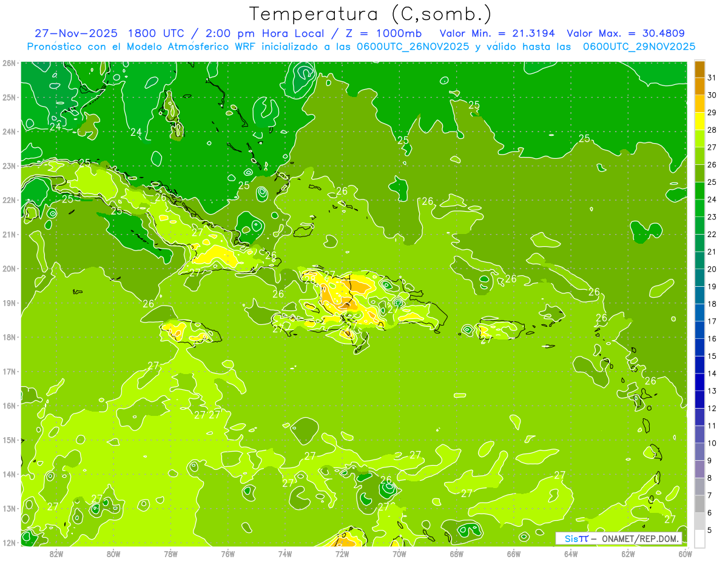728x562 pixels.
Task: Click the 24N latitude axis label
Action: [x=8, y=132]
